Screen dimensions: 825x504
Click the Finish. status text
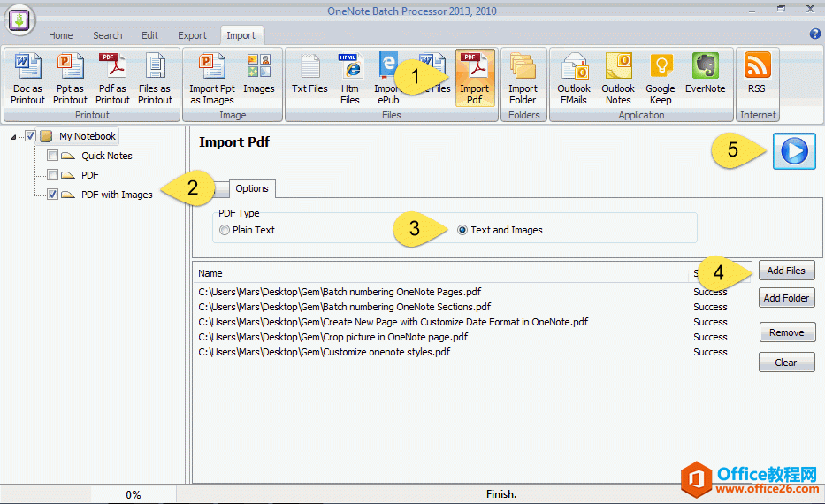pos(500,494)
